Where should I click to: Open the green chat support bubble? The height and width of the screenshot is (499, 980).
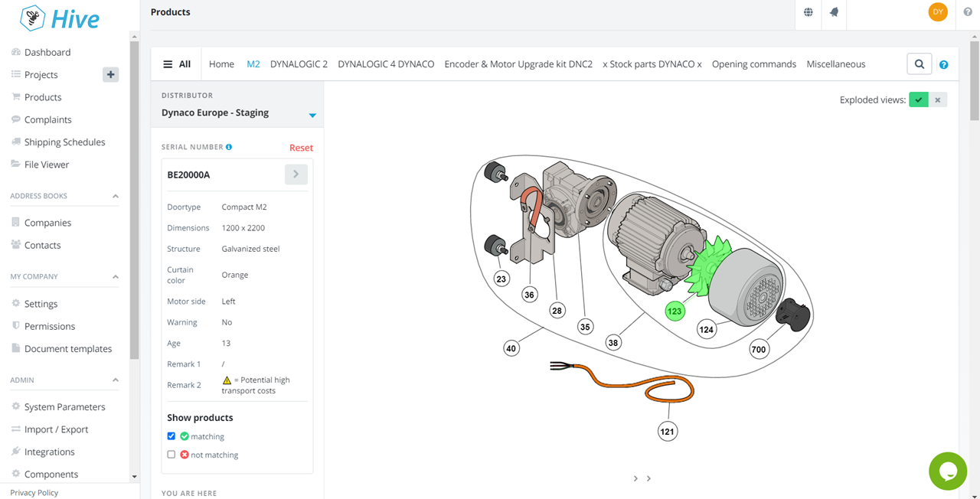pyautogui.click(x=948, y=471)
